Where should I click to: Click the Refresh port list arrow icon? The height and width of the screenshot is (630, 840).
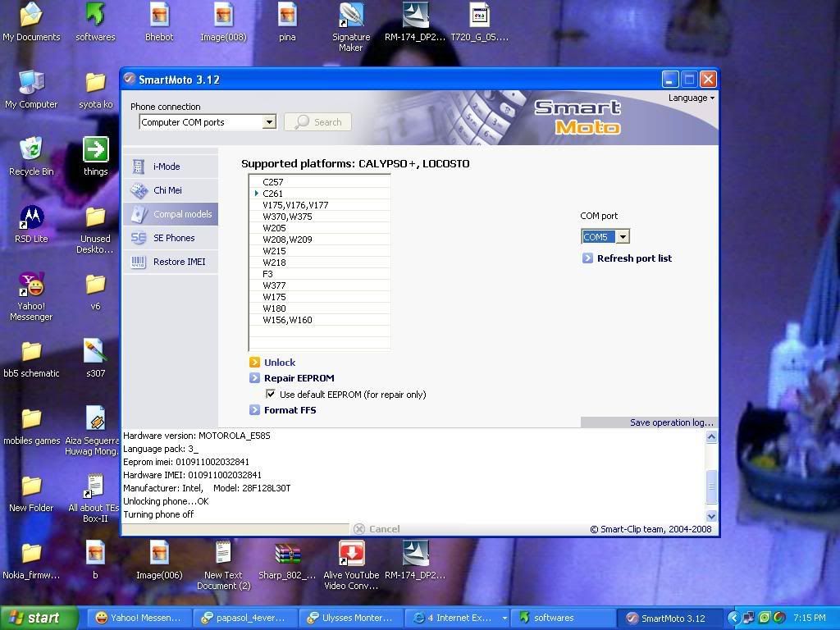[587, 258]
